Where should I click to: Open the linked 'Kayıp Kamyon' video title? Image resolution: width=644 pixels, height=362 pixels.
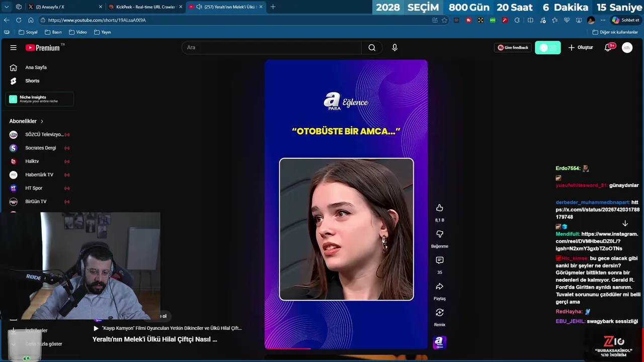tap(172, 328)
